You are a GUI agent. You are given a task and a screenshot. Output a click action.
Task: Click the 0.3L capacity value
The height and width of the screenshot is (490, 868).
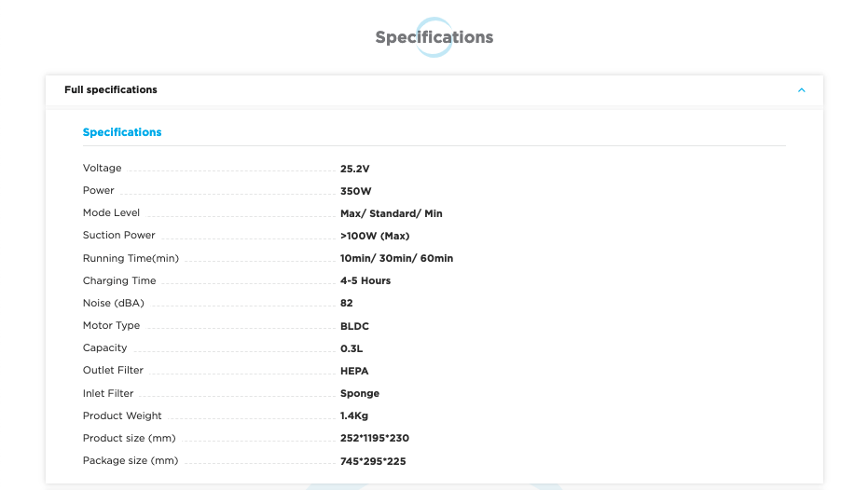pyautogui.click(x=351, y=348)
